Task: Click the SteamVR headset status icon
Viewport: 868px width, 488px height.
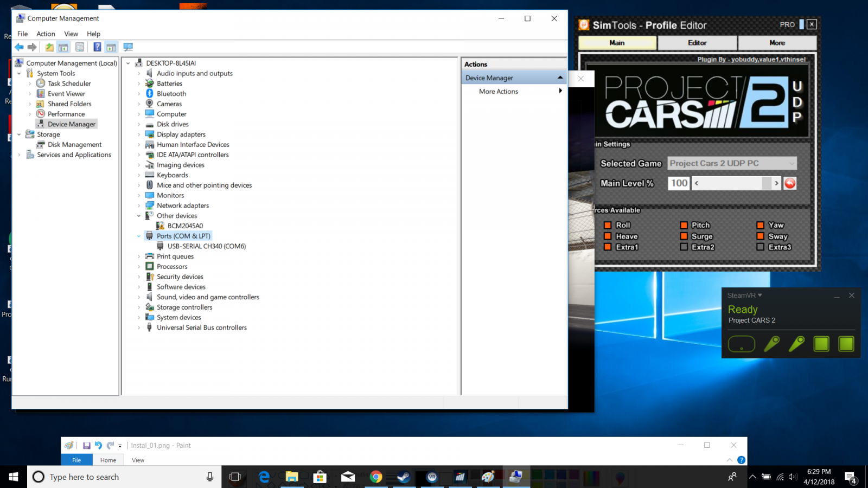Action: (x=741, y=344)
